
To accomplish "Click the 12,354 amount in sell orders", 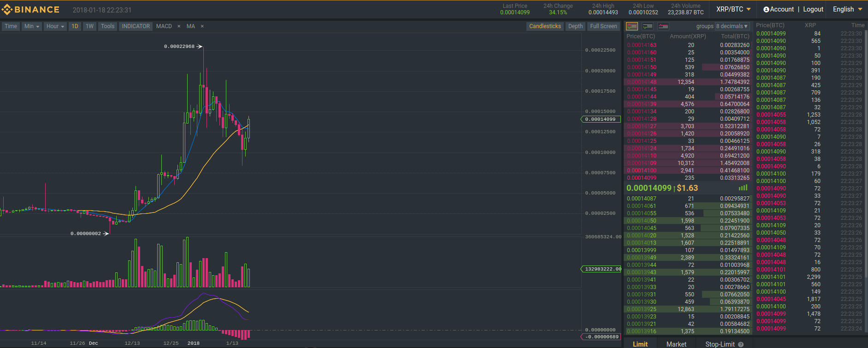I will 685,82.
